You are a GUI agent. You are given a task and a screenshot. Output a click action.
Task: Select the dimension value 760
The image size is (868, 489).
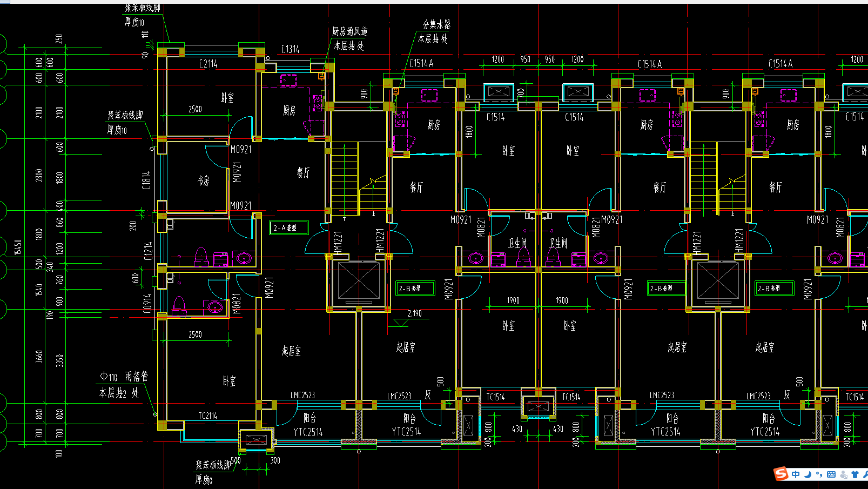[x=59, y=279]
